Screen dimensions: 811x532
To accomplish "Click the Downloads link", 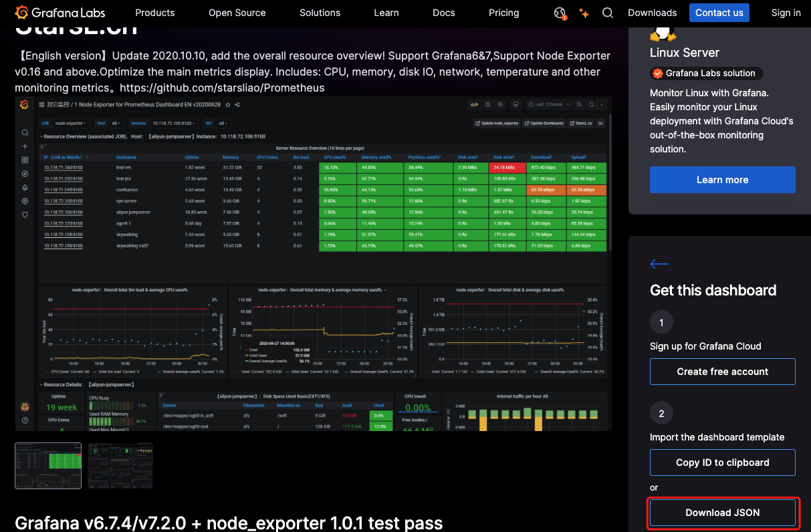I will pyautogui.click(x=653, y=13).
